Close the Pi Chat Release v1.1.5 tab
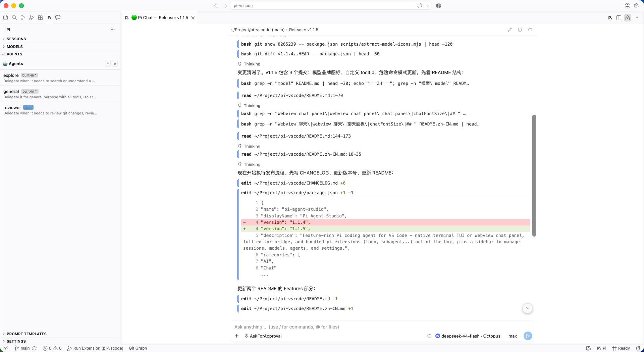 coord(193,18)
